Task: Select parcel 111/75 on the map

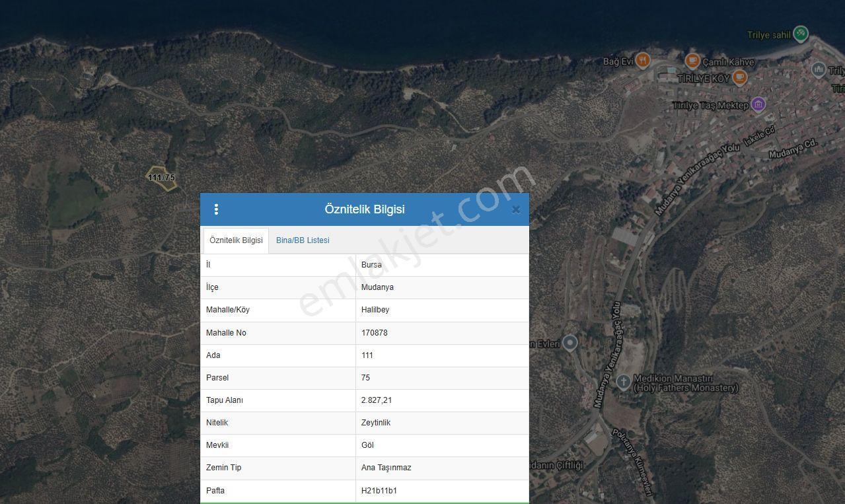Action: [x=162, y=178]
